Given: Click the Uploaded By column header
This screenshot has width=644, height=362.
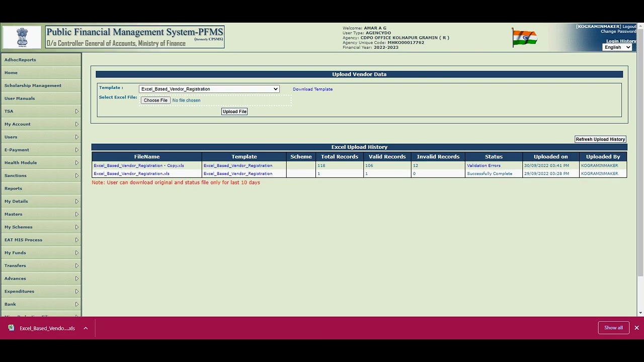Looking at the screenshot, I should pyautogui.click(x=603, y=157).
